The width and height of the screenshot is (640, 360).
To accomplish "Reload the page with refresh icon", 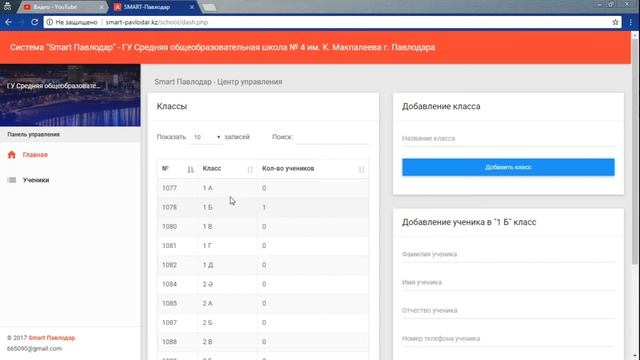I will (x=35, y=22).
